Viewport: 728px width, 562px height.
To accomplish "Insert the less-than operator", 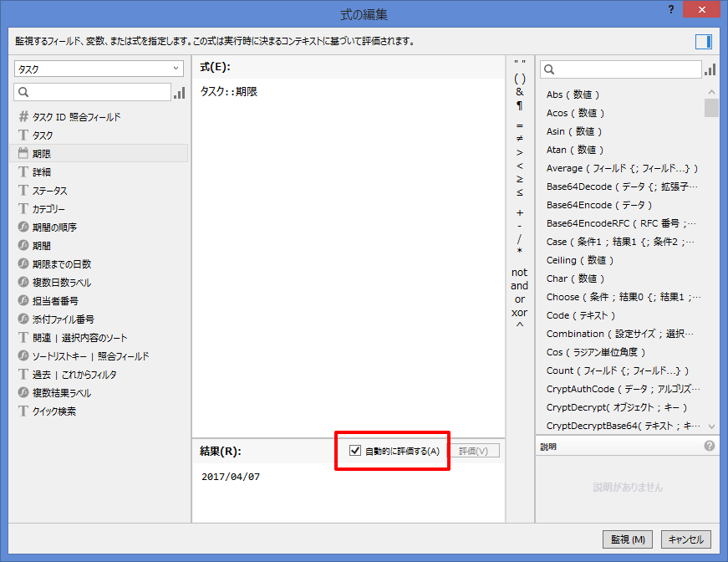I will (520, 166).
